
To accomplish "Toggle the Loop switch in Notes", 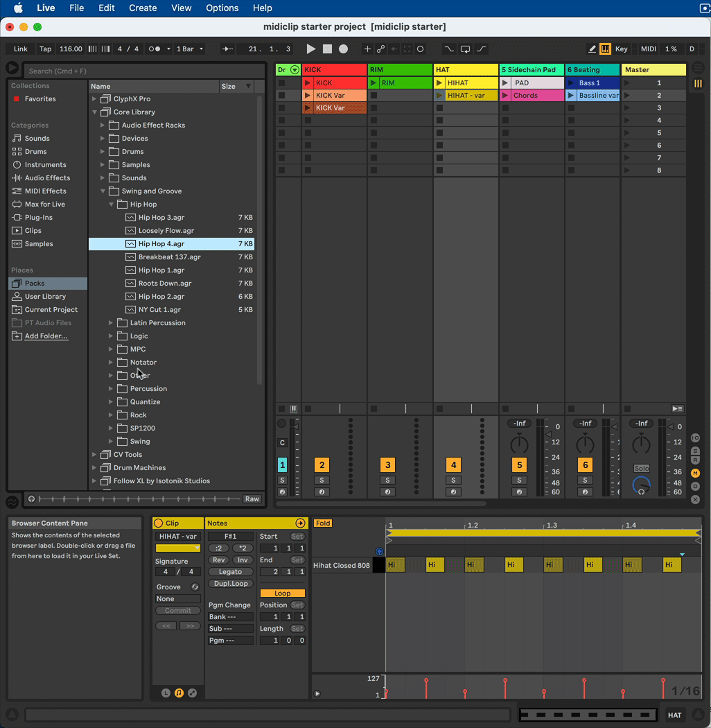I will [282, 593].
